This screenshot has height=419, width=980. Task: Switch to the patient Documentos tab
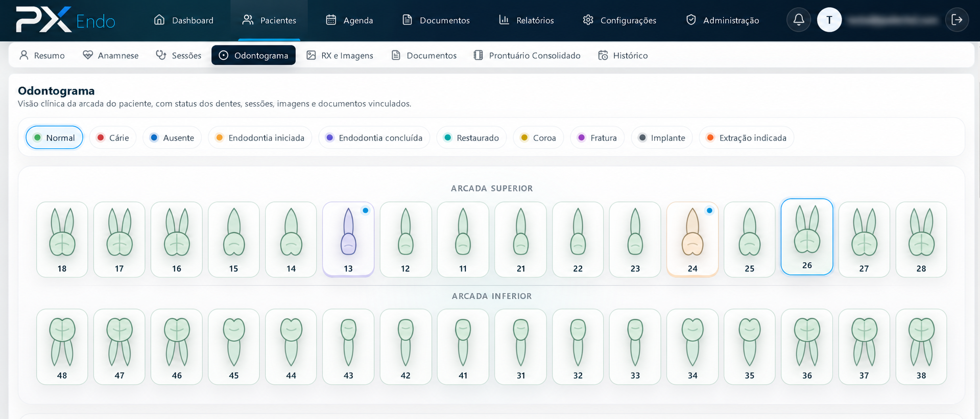point(424,55)
